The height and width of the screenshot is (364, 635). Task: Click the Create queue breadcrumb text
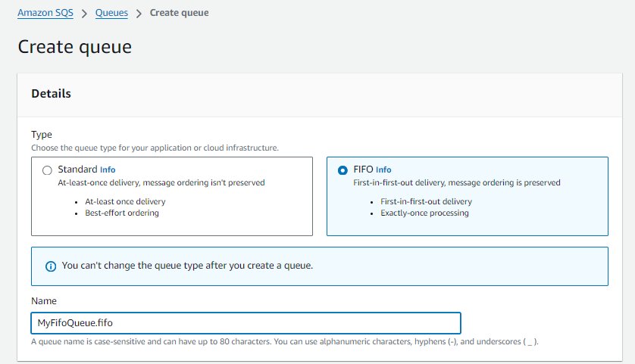tap(179, 13)
